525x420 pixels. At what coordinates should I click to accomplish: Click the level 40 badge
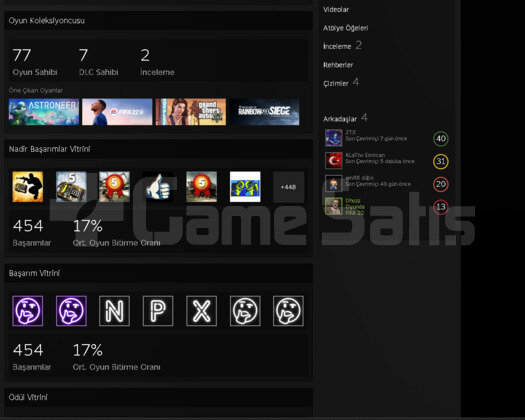(441, 139)
